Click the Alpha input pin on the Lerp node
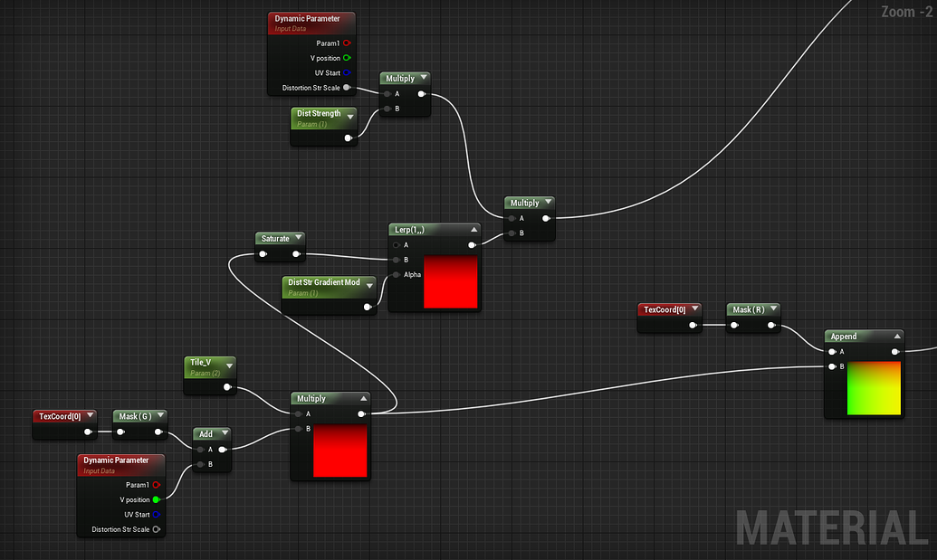Image resolution: width=937 pixels, height=560 pixels. pyautogui.click(x=395, y=274)
